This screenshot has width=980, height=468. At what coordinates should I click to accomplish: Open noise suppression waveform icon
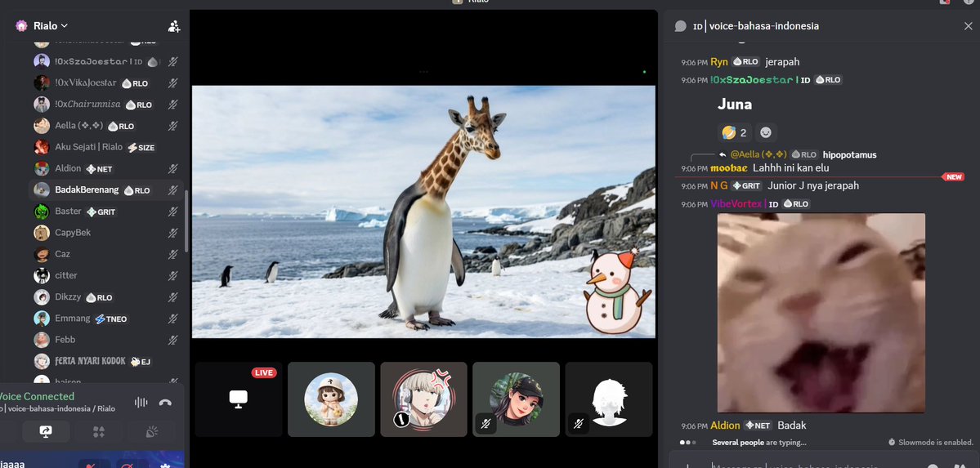click(141, 403)
